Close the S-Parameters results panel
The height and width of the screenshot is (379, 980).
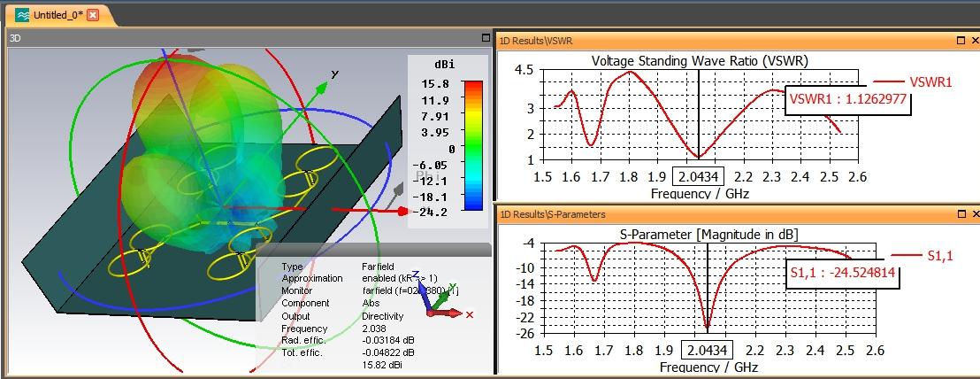tap(974, 214)
